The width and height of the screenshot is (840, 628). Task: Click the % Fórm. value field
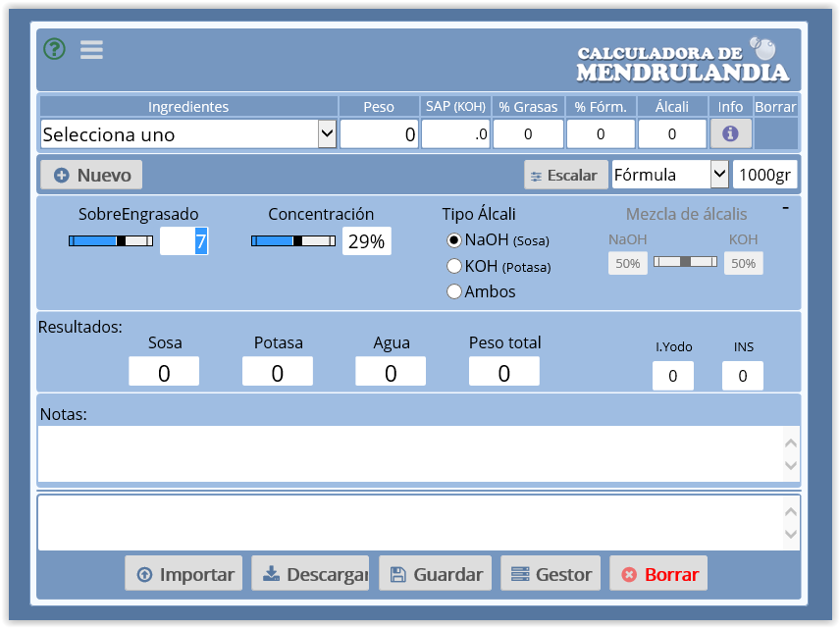tap(601, 134)
